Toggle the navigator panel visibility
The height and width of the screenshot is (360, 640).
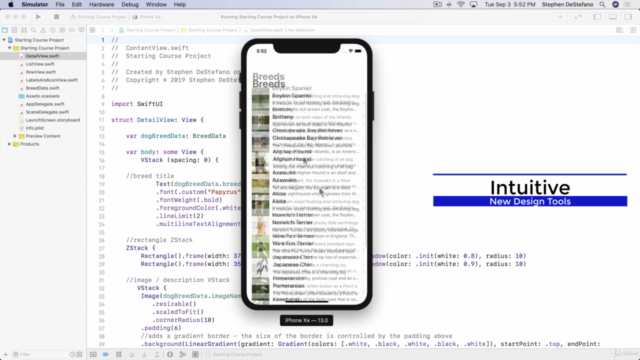[x=597, y=17]
